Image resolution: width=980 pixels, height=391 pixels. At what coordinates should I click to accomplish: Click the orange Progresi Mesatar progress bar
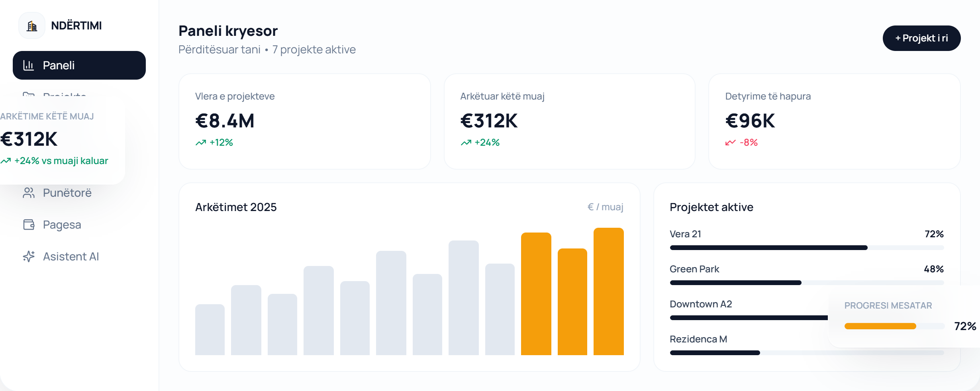click(894, 326)
